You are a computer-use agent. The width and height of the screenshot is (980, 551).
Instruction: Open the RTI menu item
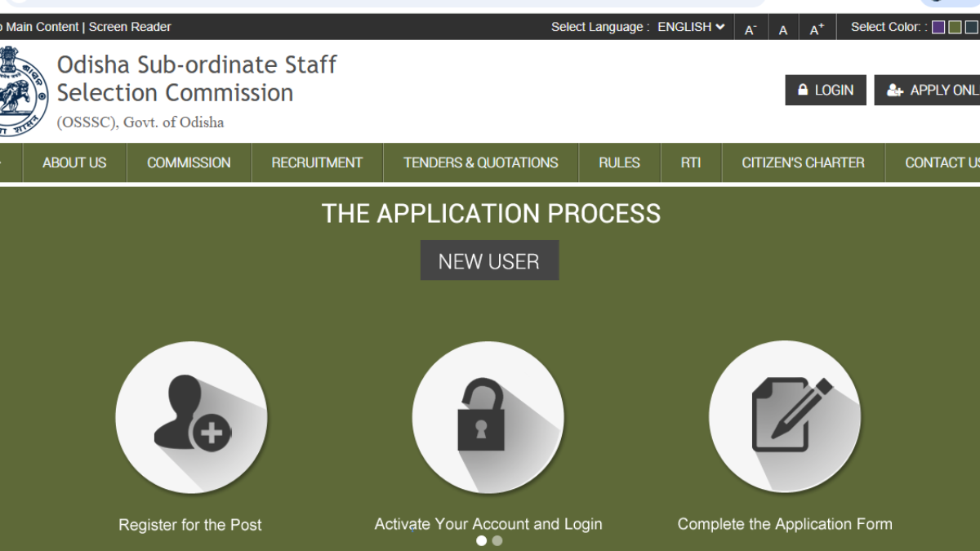point(691,162)
